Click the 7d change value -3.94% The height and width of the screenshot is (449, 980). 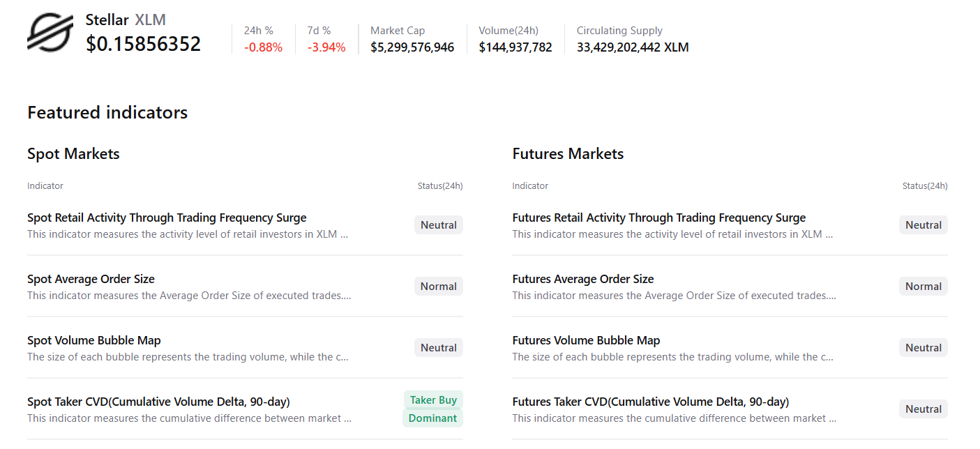click(x=326, y=47)
